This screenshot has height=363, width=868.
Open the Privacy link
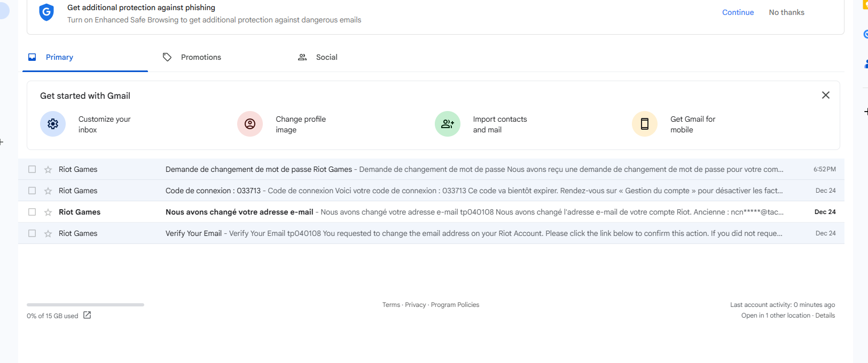[415, 305]
